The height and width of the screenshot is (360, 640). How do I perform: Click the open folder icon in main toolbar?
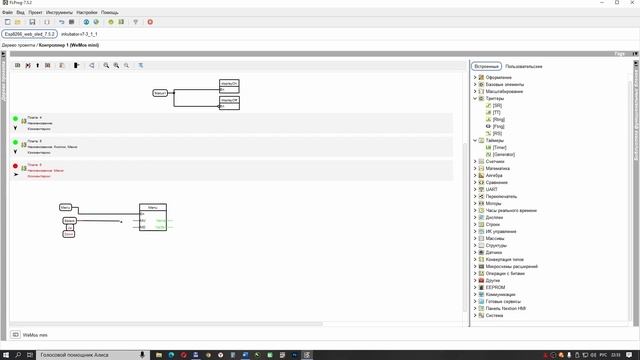[18, 22]
